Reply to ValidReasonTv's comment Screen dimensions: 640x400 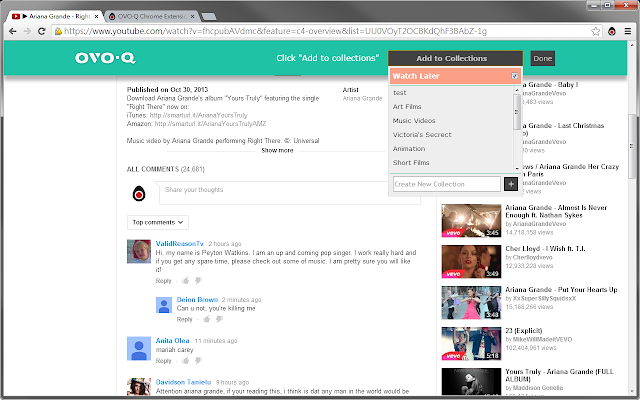tap(163, 281)
